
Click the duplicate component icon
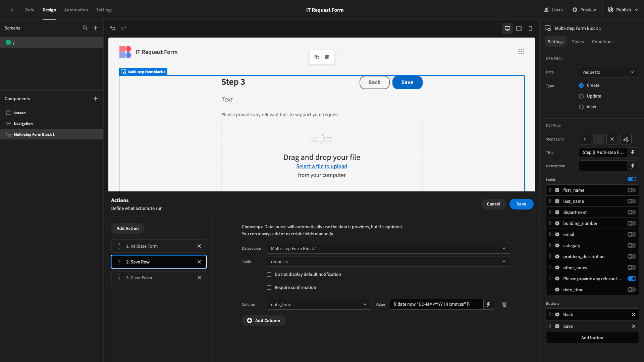coord(317,57)
